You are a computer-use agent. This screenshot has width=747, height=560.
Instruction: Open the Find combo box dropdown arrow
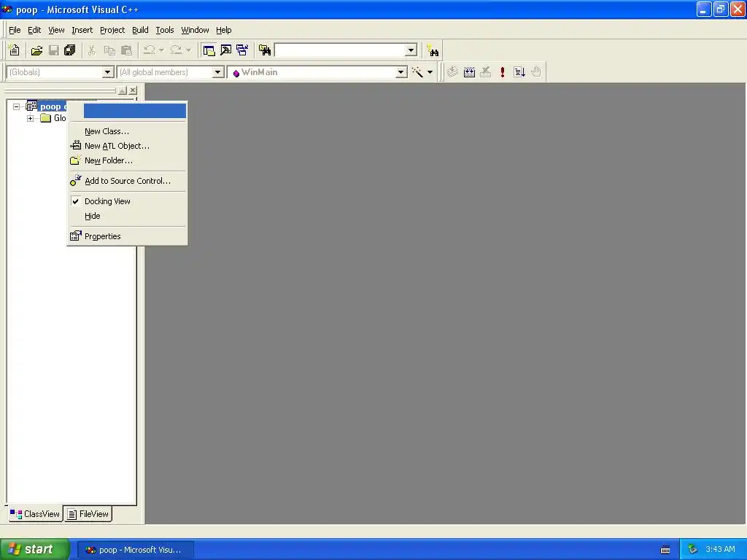click(411, 50)
